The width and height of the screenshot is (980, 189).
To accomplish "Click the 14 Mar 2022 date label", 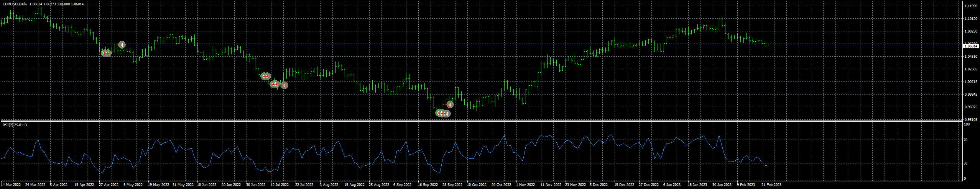I will coord(11,184).
